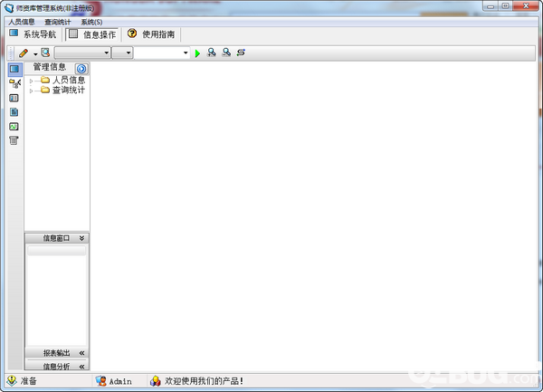Click the document search preview icon
Image resolution: width=543 pixels, height=392 pixels.
click(45, 53)
